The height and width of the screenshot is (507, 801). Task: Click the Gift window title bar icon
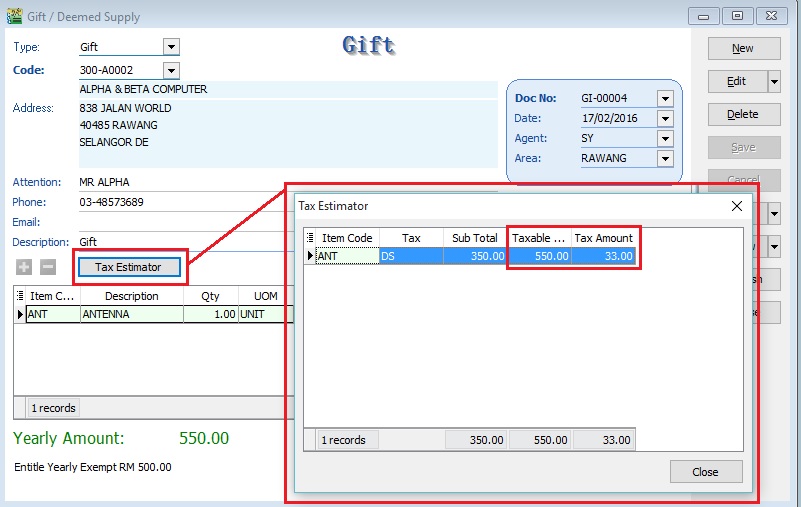tap(13, 17)
